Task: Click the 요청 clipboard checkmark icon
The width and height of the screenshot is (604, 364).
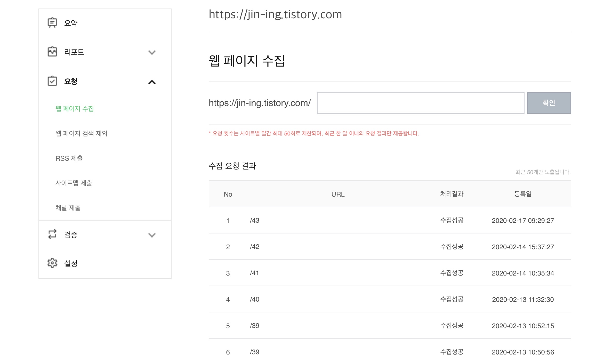Action: coord(52,81)
